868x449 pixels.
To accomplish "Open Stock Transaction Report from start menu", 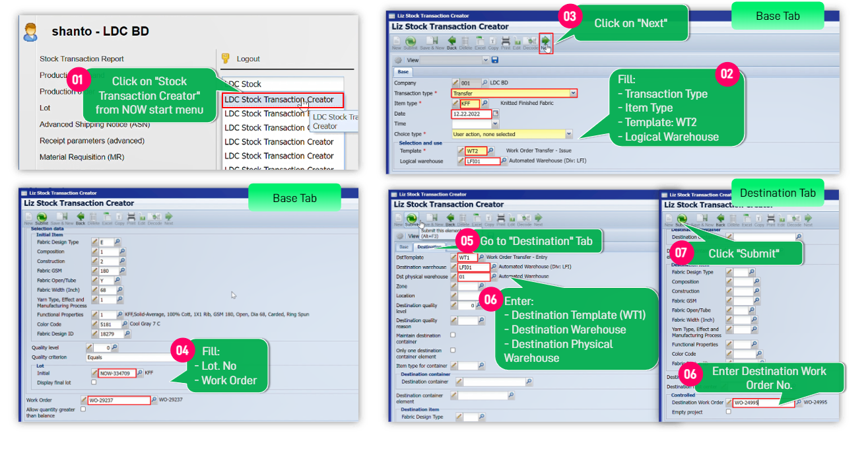I will click(x=82, y=59).
